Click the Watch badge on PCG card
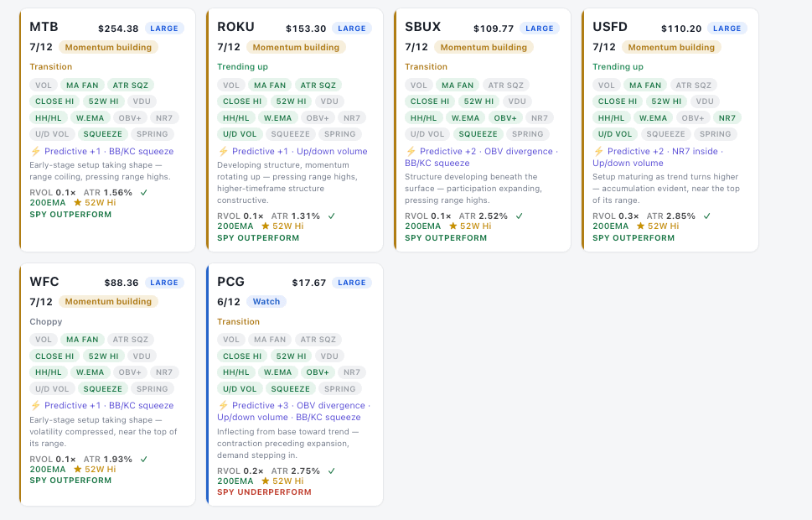 [266, 302]
